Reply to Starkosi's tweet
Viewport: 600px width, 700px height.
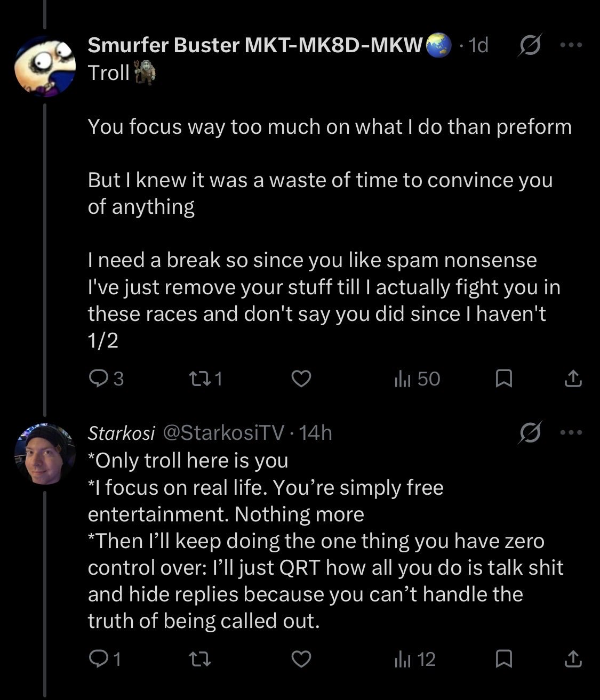pyautogui.click(x=99, y=660)
